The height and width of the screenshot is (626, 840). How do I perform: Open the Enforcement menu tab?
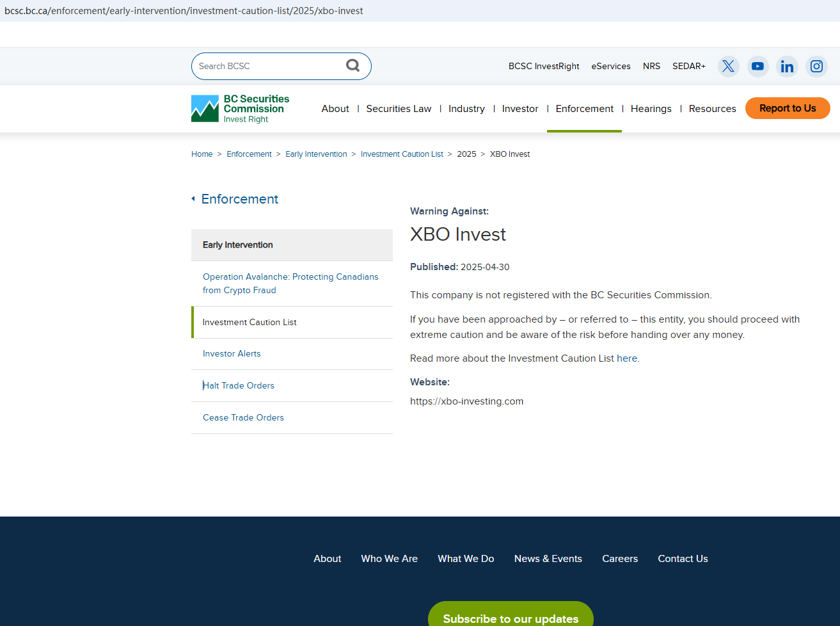click(x=584, y=109)
